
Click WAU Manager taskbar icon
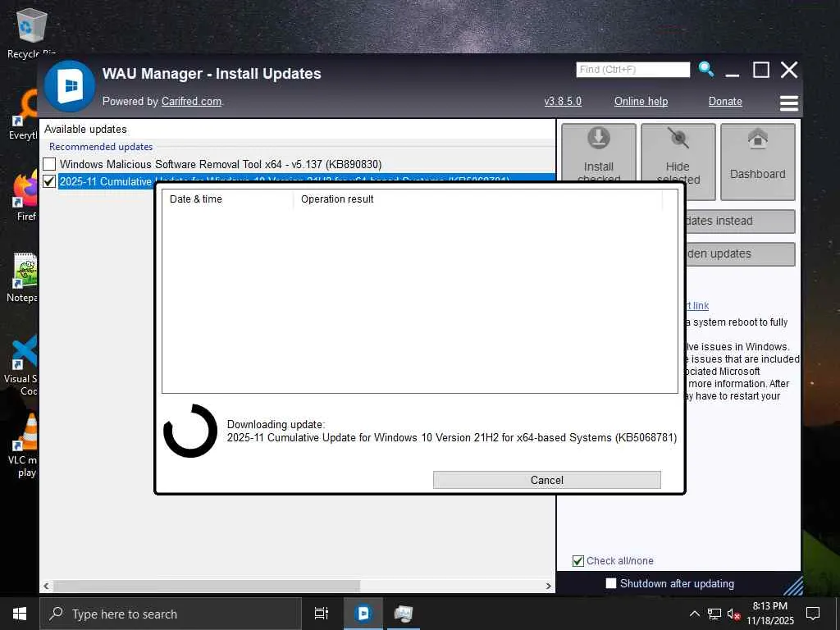click(363, 614)
